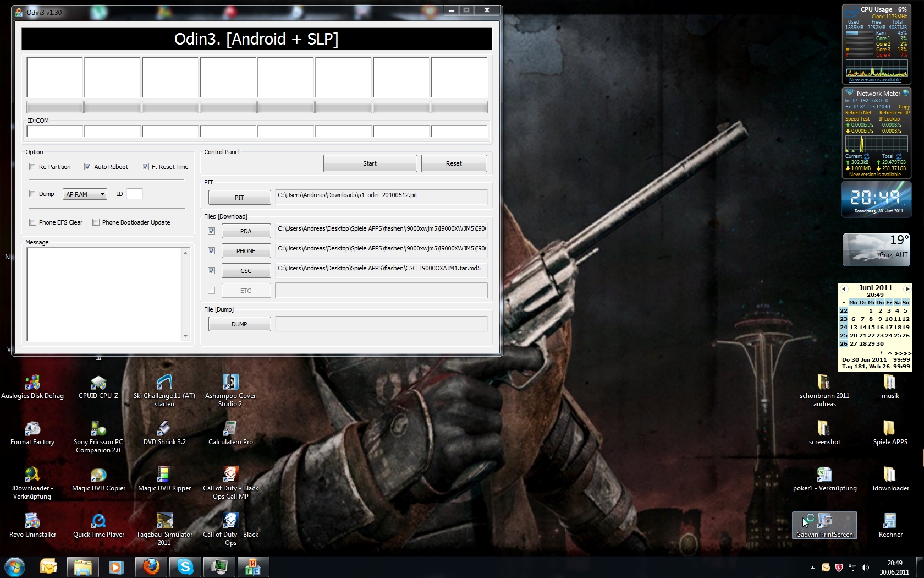Image resolution: width=924 pixels, height=578 pixels.
Task: Launch Ski Challenge 11 (AT) starten shortcut
Action: point(164,390)
